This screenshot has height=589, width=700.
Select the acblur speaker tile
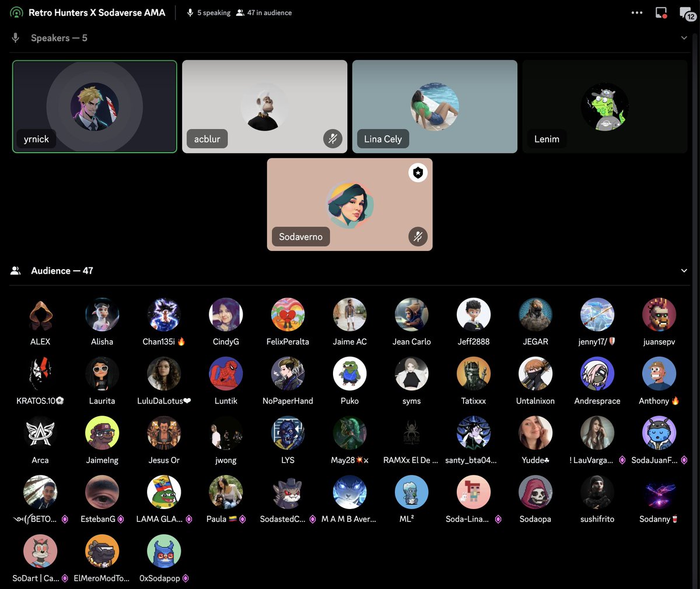tap(265, 106)
